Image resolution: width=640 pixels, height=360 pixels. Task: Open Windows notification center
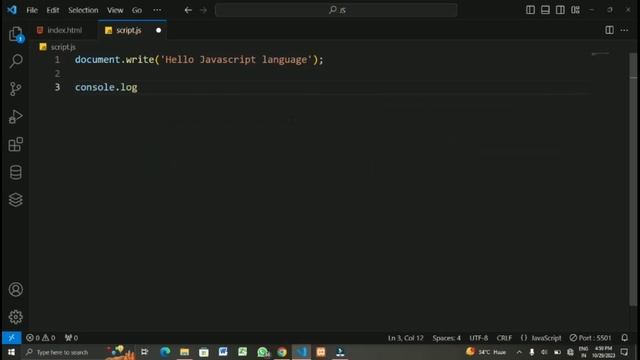[x=624, y=352]
